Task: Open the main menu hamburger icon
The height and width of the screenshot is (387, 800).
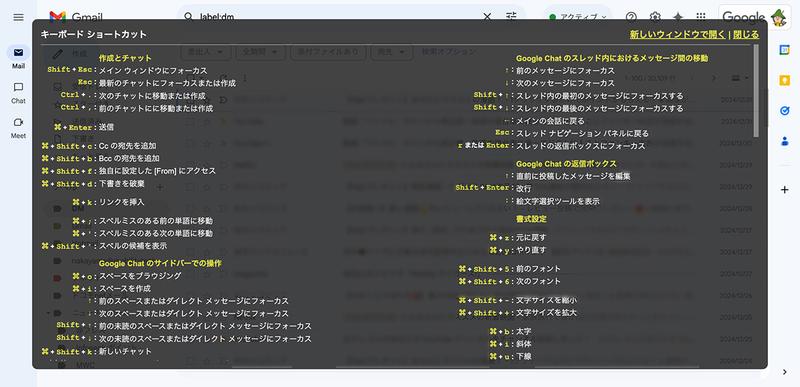Action: click(x=18, y=17)
